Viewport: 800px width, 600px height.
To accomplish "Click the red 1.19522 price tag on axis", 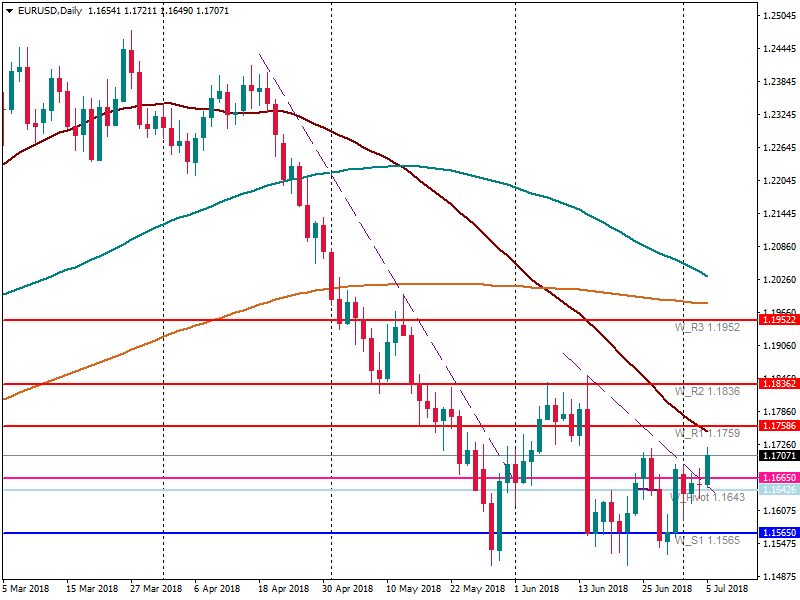I will click(x=779, y=320).
